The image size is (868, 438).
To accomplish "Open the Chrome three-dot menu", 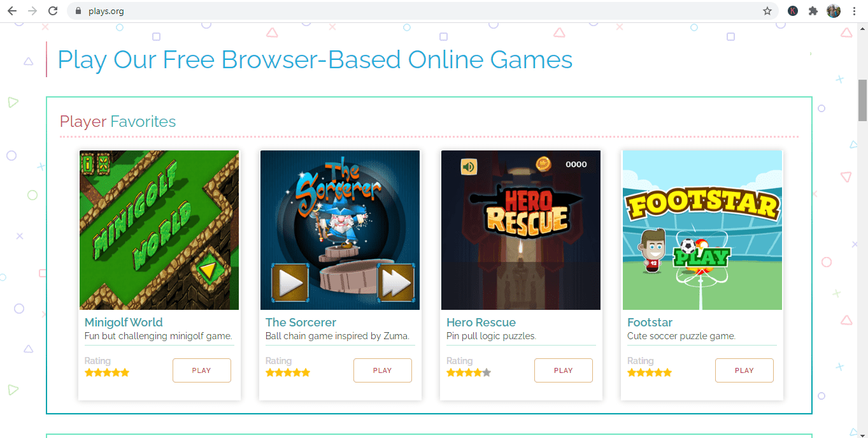I will tap(854, 11).
